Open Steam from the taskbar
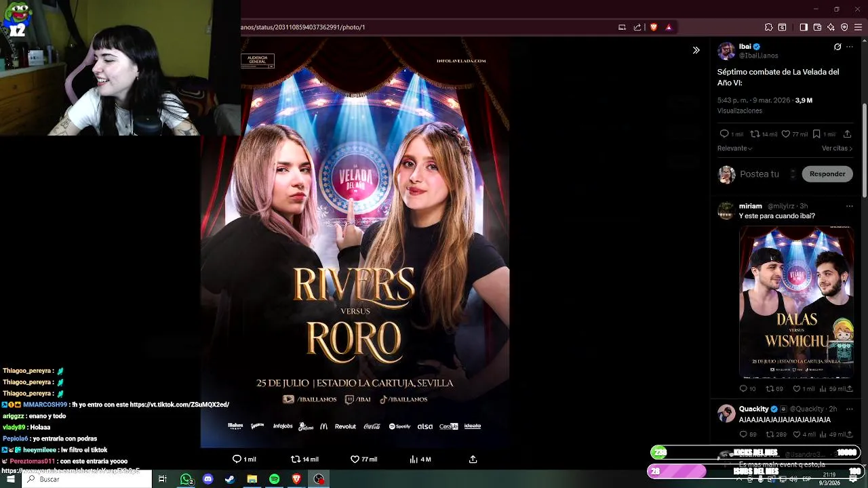The image size is (868, 488). pyautogui.click(x=230, y=479)
